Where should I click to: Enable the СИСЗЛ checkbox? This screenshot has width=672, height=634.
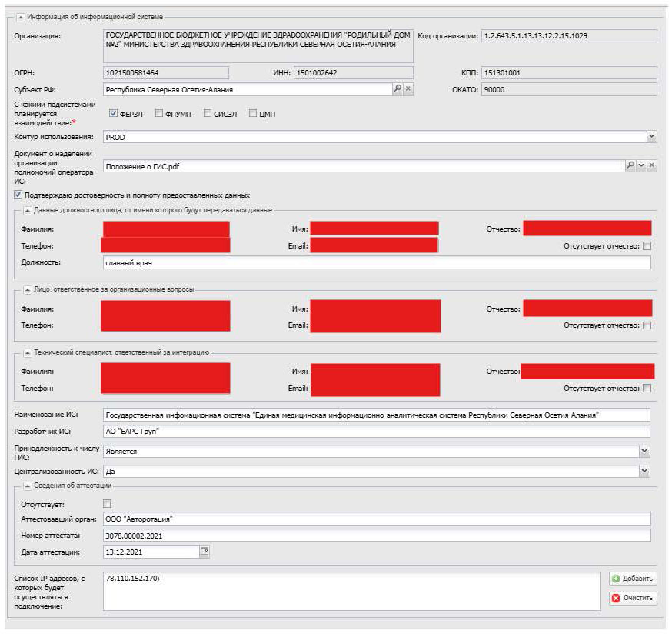coord(208,113)
